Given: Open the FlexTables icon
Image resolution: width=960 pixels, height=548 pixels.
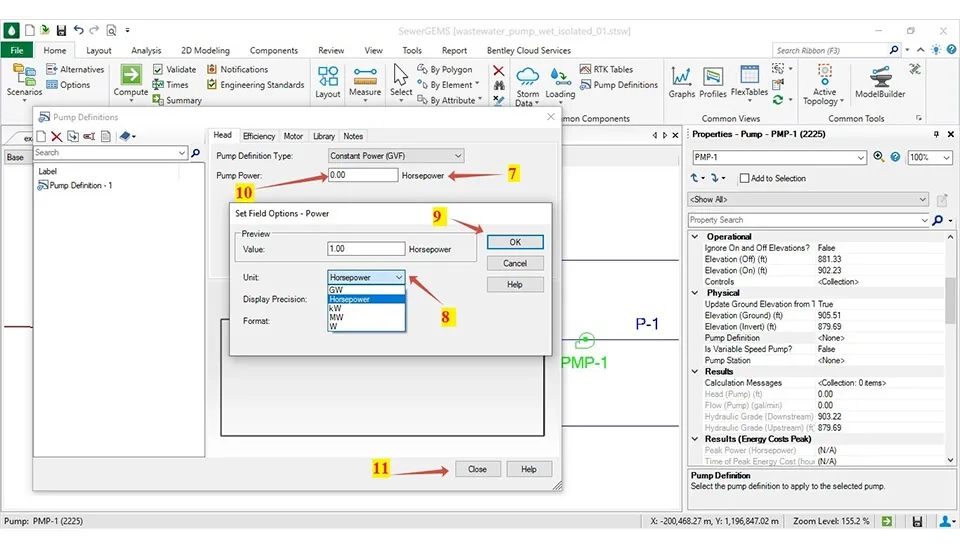Looking at the screenshot, I should click(x=749, y=75).
